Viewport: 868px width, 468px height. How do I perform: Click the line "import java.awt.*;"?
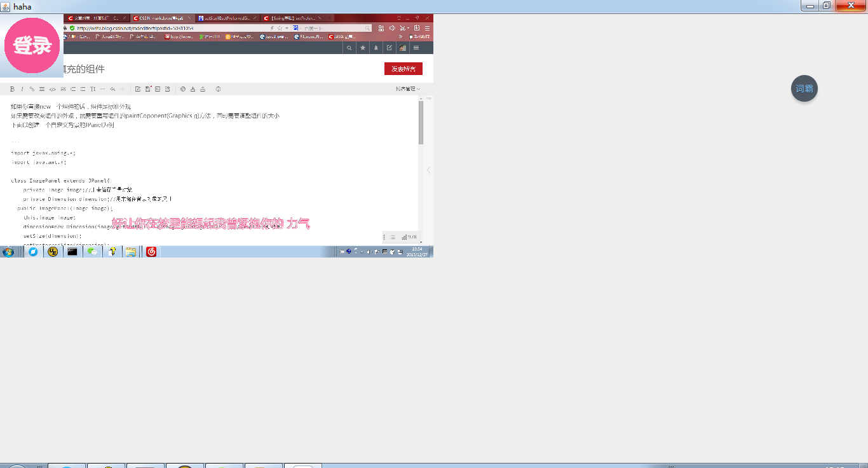tap(39, 162)
